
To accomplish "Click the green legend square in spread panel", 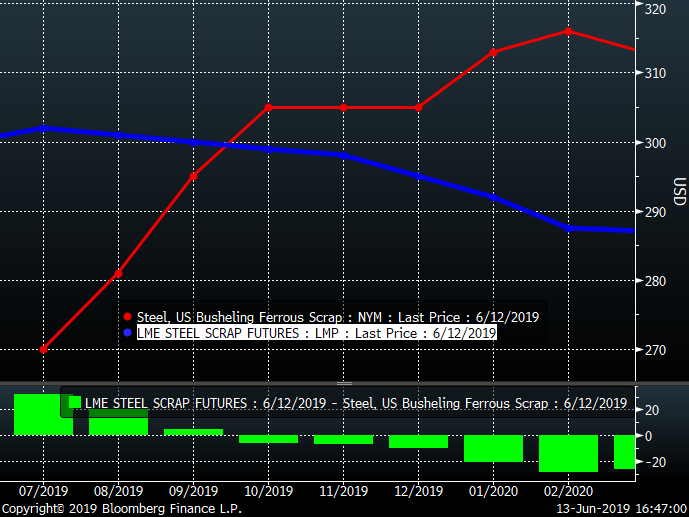I will coord(73,404).
